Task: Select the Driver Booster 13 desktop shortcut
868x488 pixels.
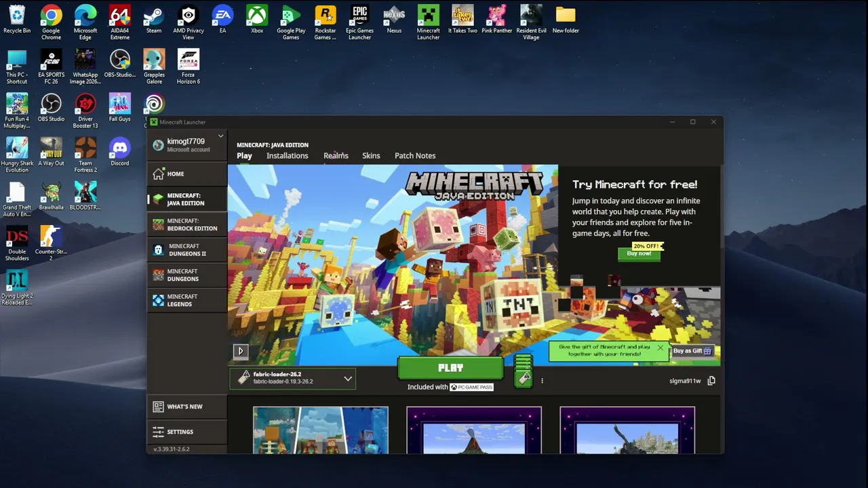Action: tap(85, 111)
